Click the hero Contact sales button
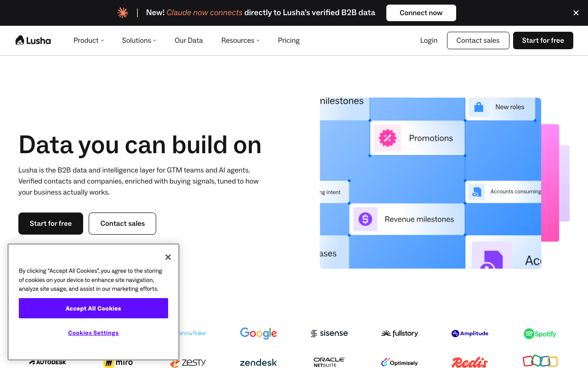 point(123,224)
